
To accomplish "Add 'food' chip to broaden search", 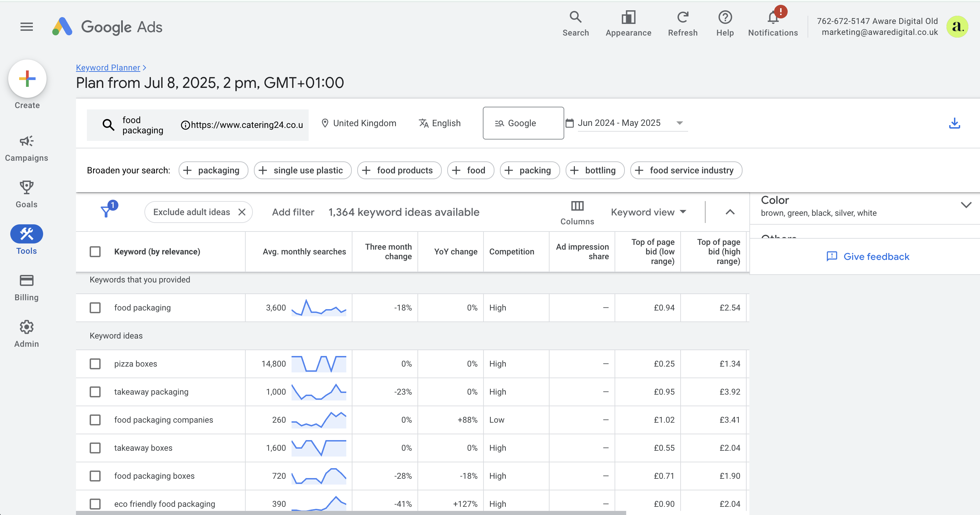I will pyautogui.click(x=470, y=170).
